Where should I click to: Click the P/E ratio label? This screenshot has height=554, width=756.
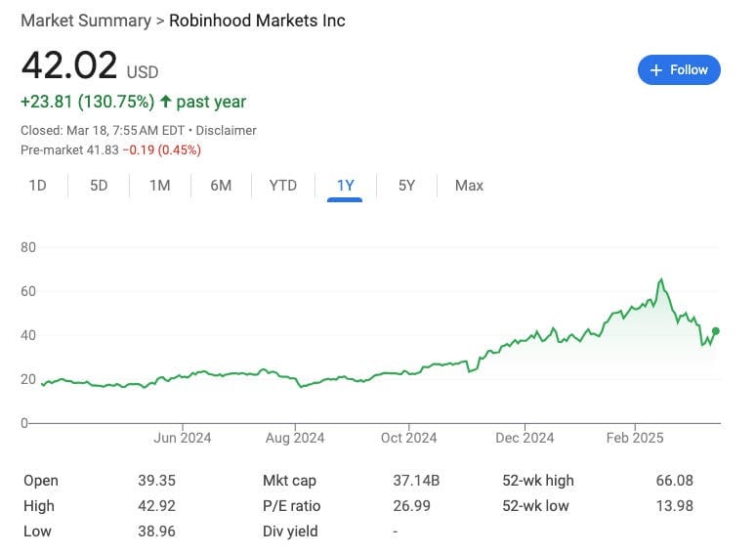click(x=291, y=506)
